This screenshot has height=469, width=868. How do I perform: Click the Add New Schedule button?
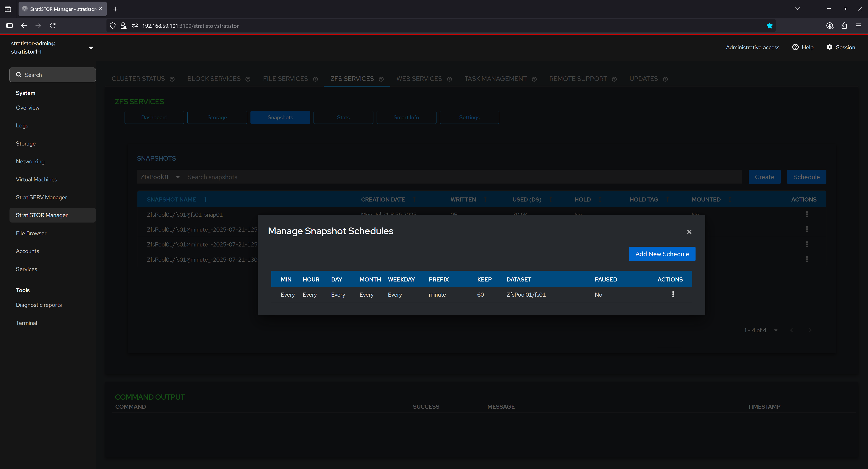coord(662,254)
